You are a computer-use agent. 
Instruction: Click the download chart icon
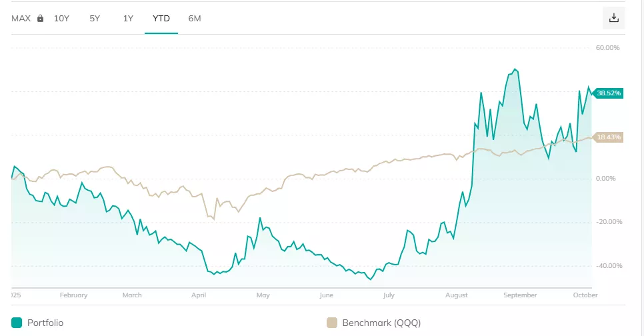pyautogui.click(x=614, y=18)
